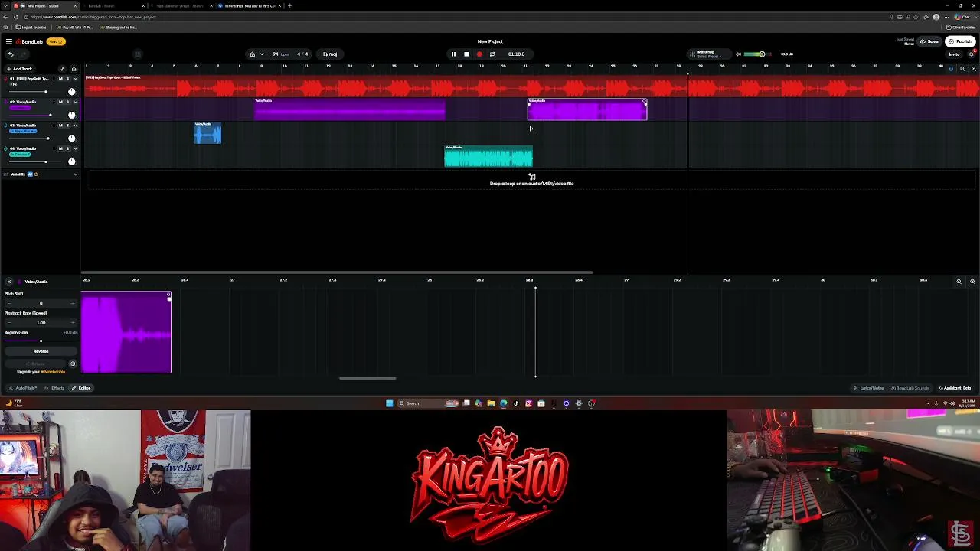Close the region editor panel
Image resolution: width=980 pixels, height=551 pixels.
point(8,282)
